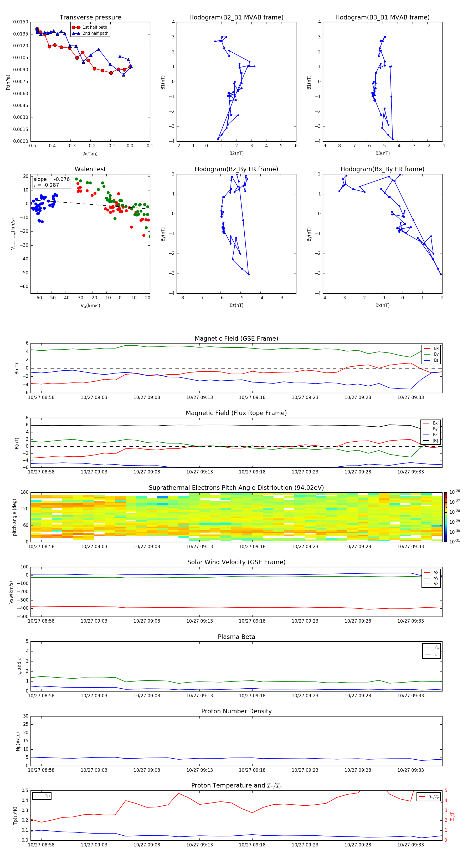Click the 'Pt(nPa)' y-axis label
Viewport: 473px width, 868px height.
(8, 82)
